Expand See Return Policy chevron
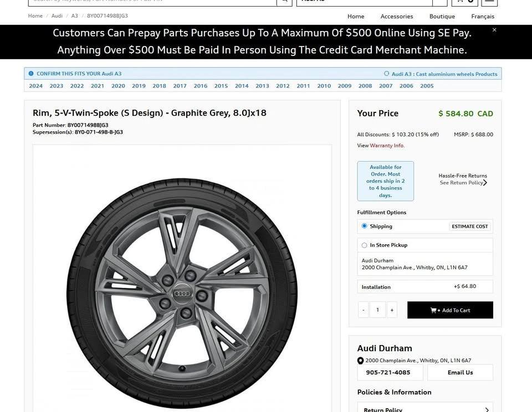 485,183
